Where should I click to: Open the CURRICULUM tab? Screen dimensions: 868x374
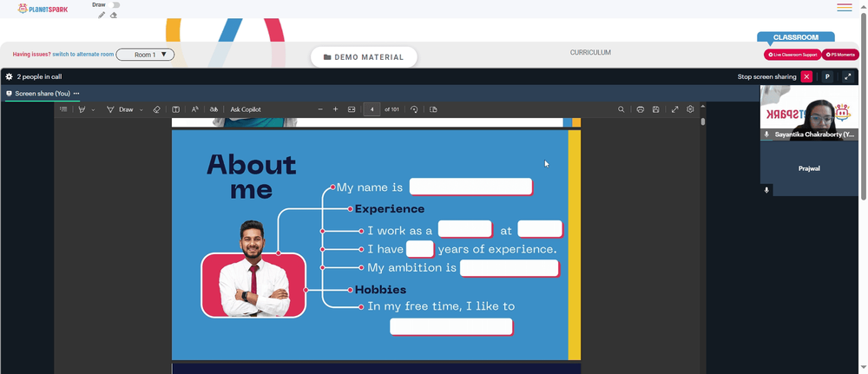coord(590,53)
